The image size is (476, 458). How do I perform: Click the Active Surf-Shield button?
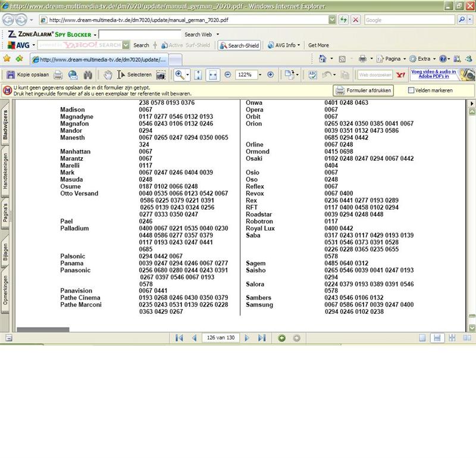[186, 45]
